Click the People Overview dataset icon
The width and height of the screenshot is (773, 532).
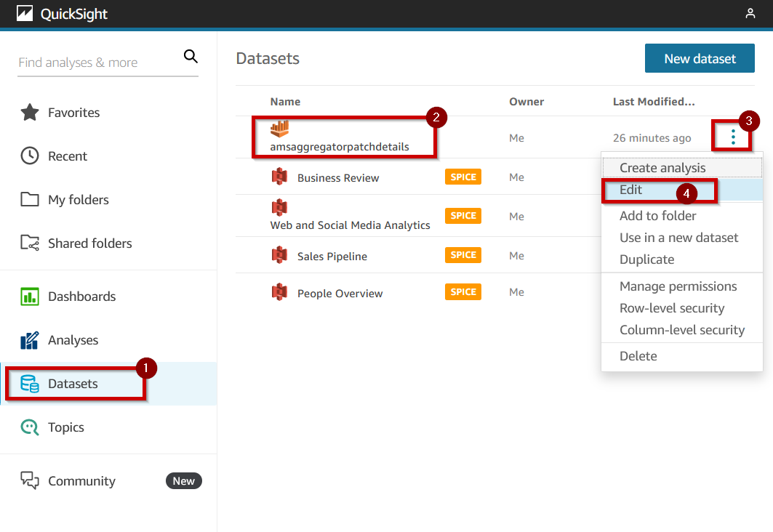tap(279, 291)
